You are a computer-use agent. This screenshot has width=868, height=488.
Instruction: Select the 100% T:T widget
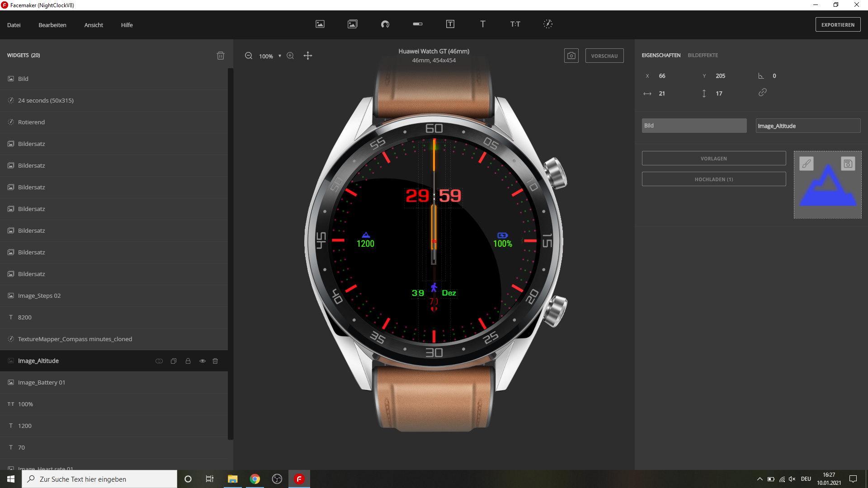point(114,404)
